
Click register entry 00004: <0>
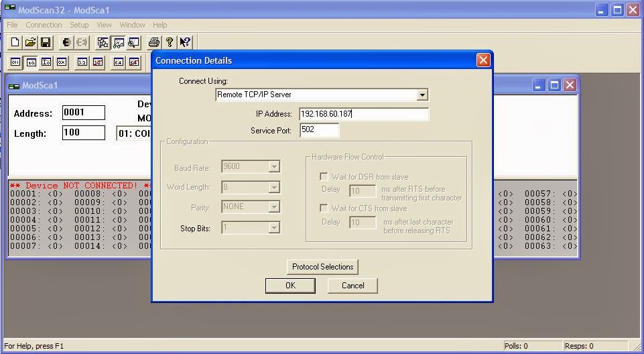coord(37,220)
